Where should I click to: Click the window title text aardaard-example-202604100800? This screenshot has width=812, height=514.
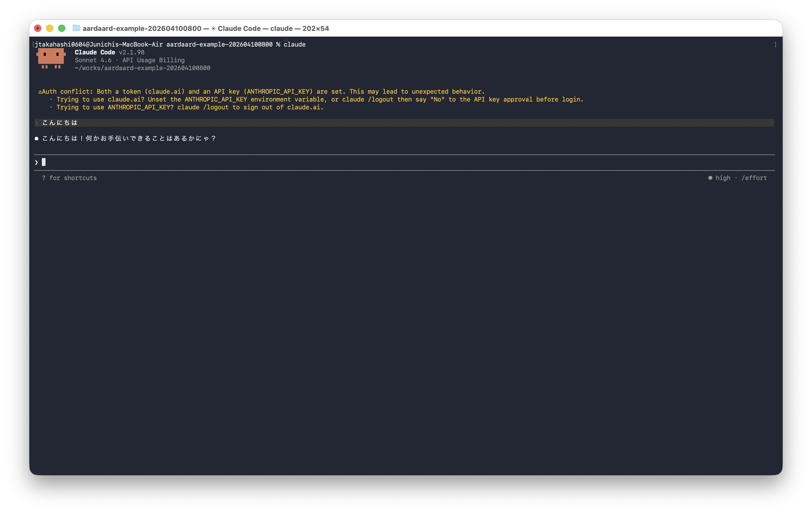pyautogui.click(x=142, y=29)
